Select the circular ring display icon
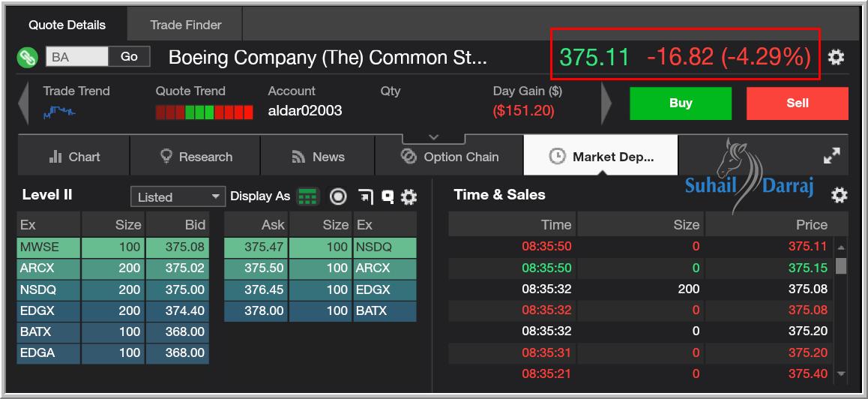This screenshot has width=868, height=399. click(337, 196)
